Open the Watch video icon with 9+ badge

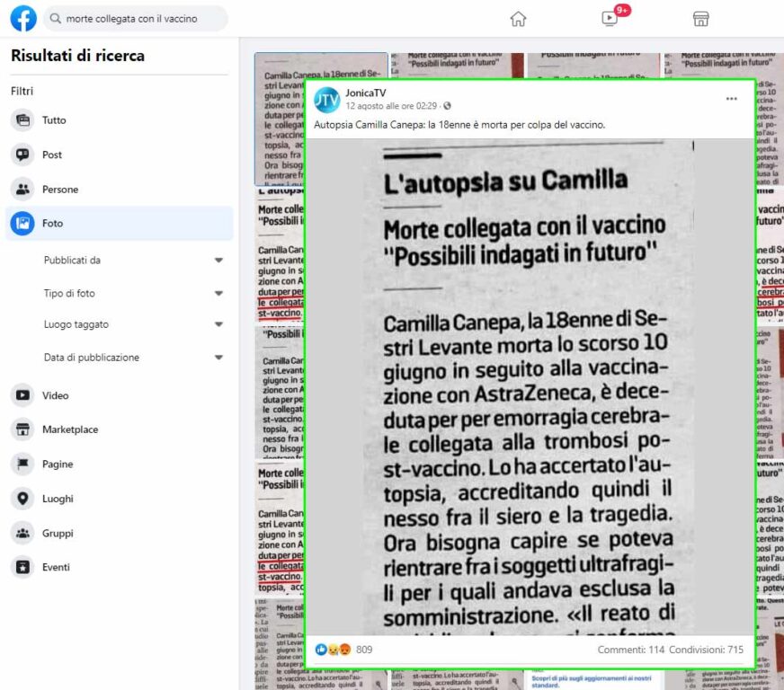pos(610,18)
